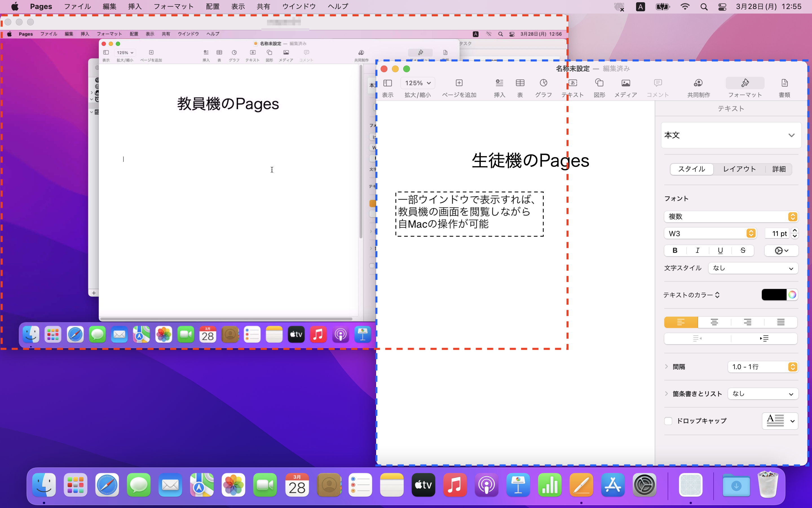This screenshot has width=812, height=508.
Task: Open the メディア icon in student Pages toolbar
Action: [625, 83]
